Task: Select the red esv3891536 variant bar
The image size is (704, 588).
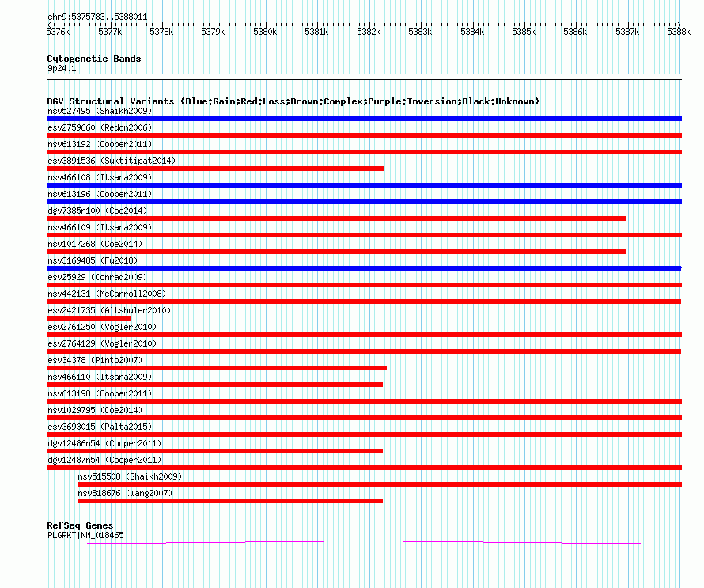Action: coord(215,169)
